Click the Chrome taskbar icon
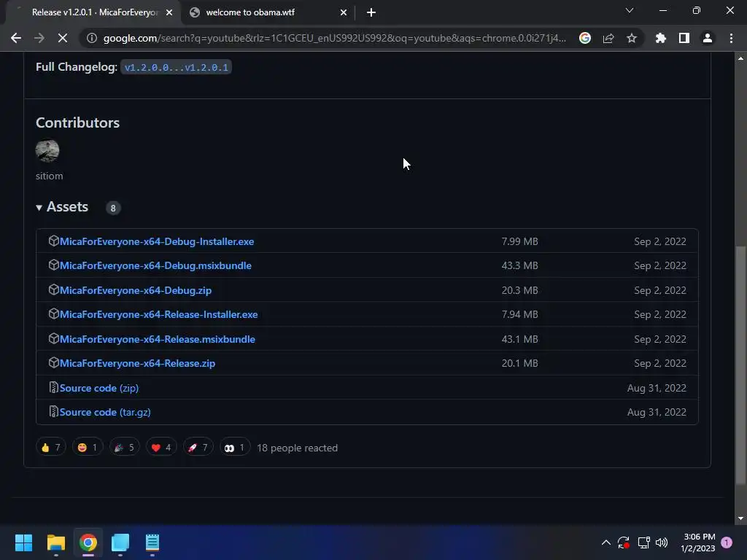 [x=88, y=542]
